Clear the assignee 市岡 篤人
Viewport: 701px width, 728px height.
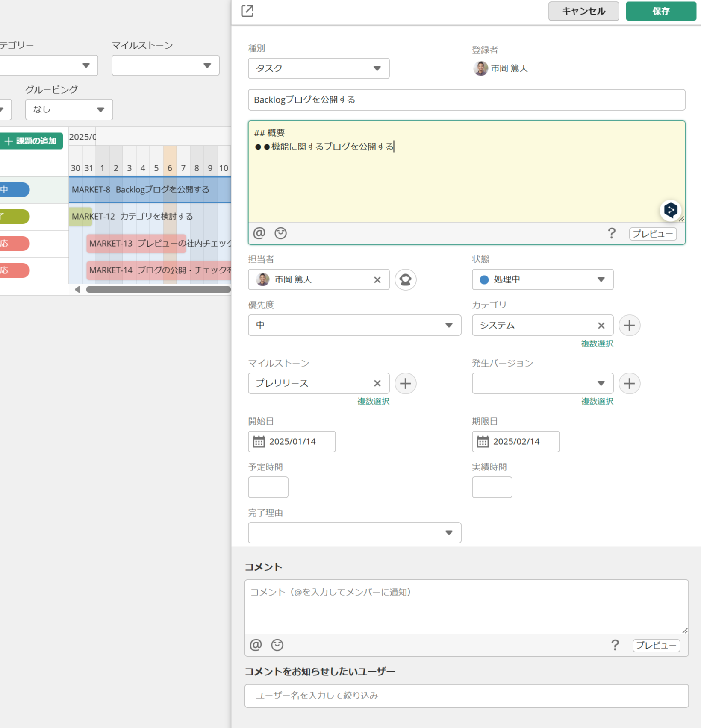(377, 280)
